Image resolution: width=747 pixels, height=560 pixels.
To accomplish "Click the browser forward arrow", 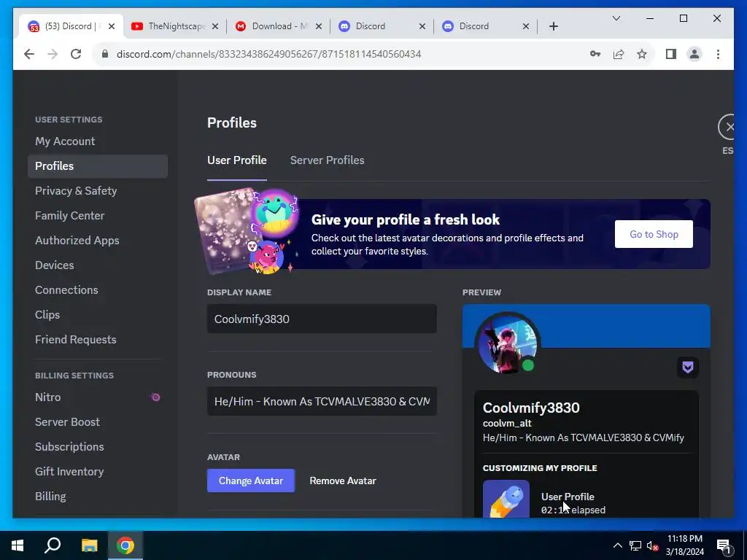I will (x=53, y=54).
